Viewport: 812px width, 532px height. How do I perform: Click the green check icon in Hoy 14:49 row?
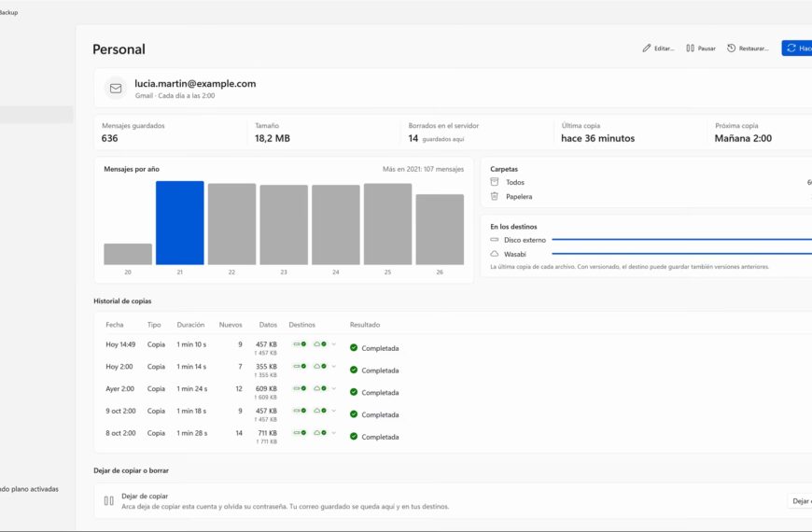pos(354,347)
